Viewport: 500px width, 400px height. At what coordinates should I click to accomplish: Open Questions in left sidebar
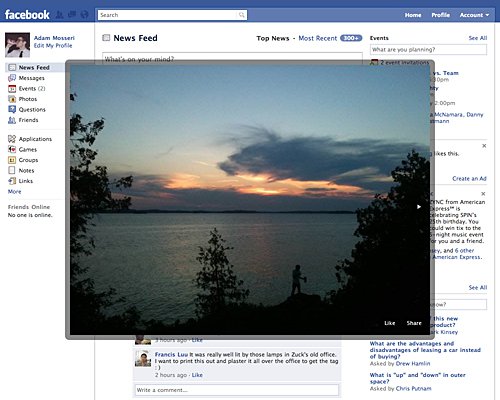tap(32, 109)
